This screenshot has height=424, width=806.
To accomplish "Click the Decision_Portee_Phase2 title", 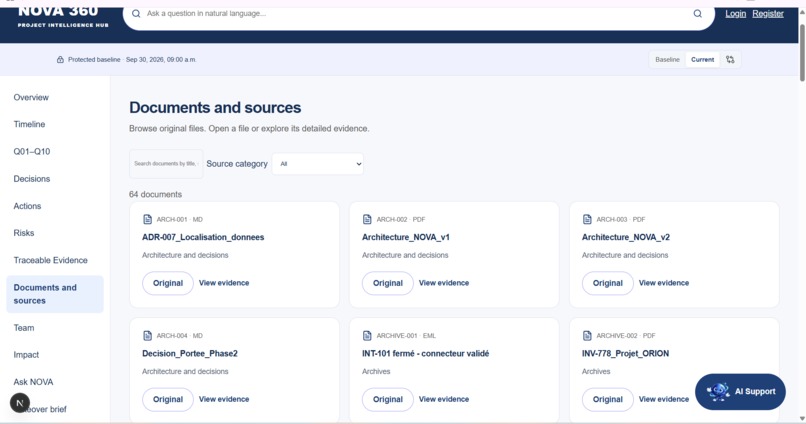I will 190,354.
